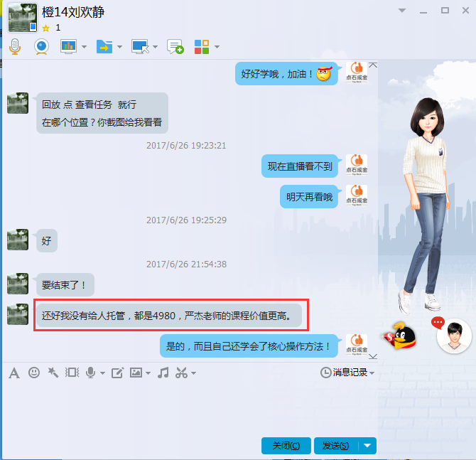Click the message 在哪个位置？你截图给我看看
Image resolution: width=476 pixels, height=460 pixels.
click(102, 122)
